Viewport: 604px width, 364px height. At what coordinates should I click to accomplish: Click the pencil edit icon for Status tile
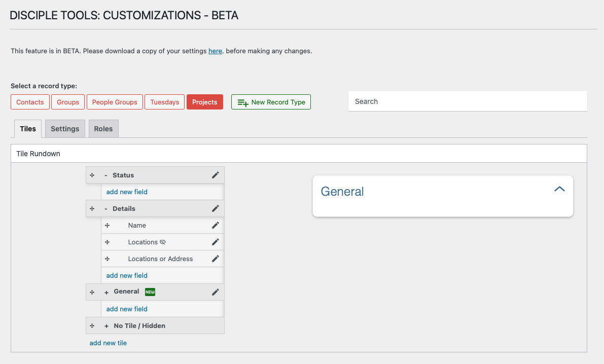[216, 175]
